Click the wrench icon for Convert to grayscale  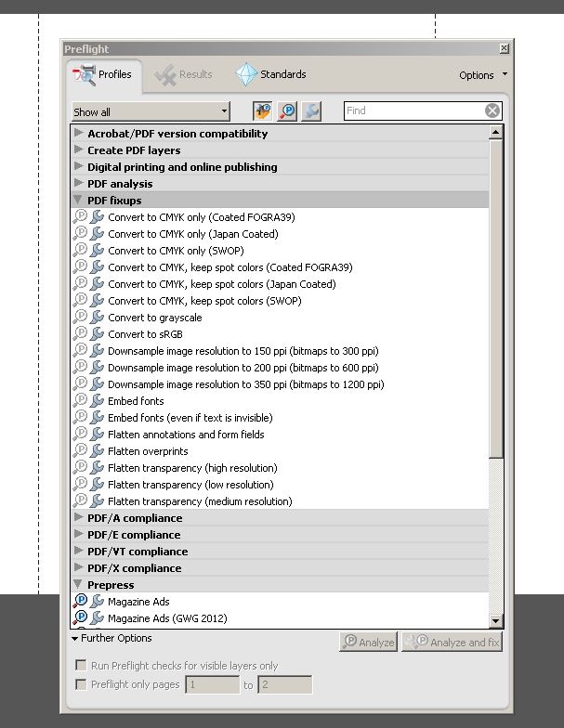click(97, 318)
